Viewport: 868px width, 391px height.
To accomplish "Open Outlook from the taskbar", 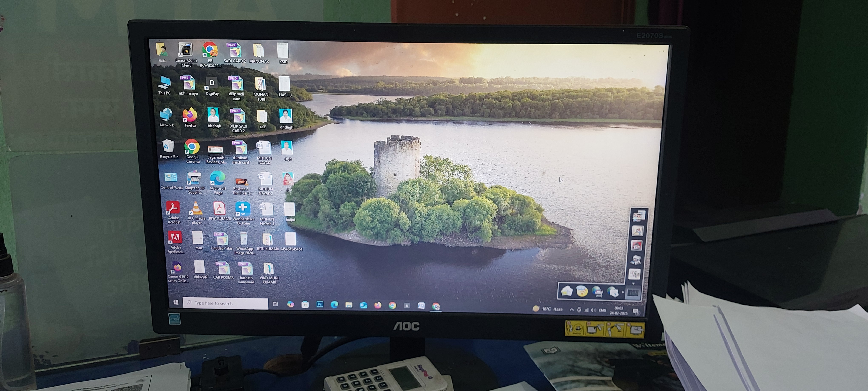I will pos(363,305).
